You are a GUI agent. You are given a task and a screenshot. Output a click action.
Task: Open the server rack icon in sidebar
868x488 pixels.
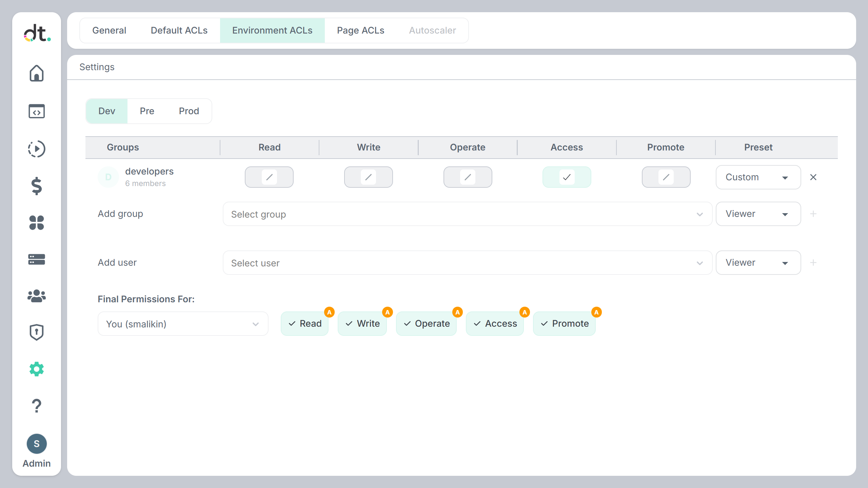[37, 260]
